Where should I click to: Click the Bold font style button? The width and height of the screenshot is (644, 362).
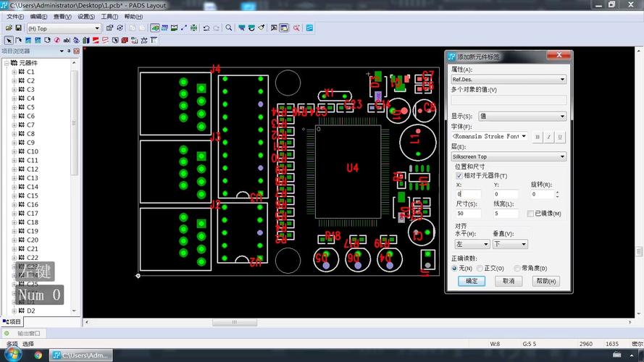click(538, 136)
